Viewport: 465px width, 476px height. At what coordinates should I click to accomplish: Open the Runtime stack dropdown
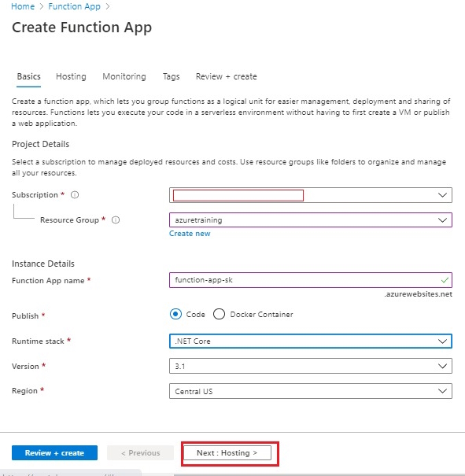pos(311,341)
